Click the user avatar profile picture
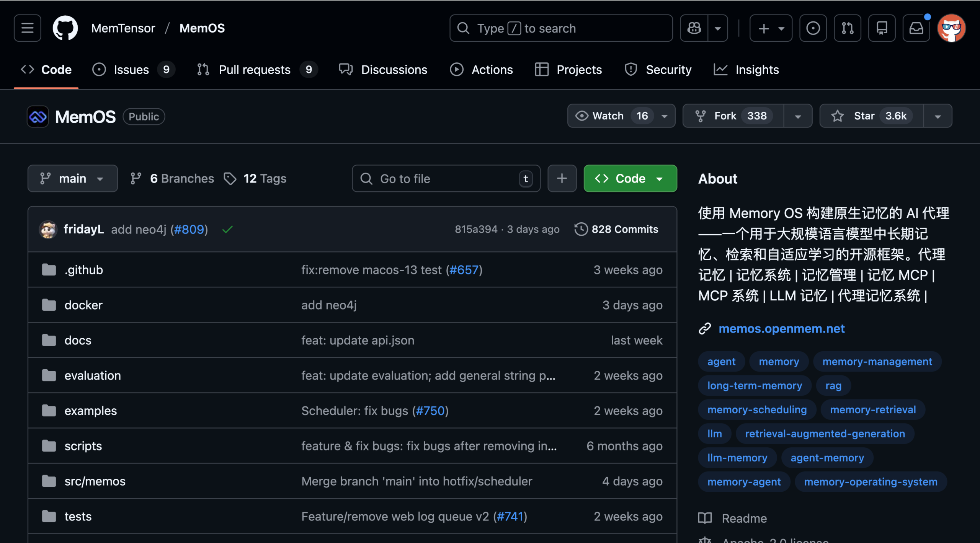Image resolution: width=980 pixels, height=543 pixels. tap(951, 28)
